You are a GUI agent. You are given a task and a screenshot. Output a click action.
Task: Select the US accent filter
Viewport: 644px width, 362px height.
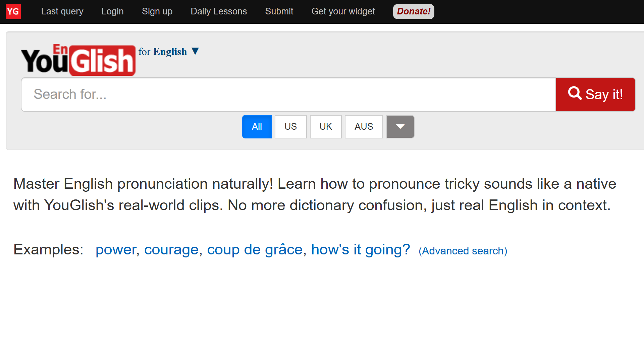[291, 127]
